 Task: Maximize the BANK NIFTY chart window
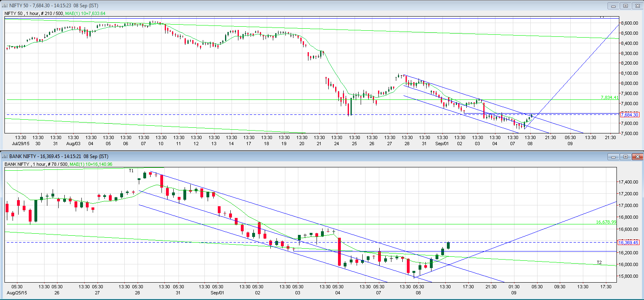[x=625, y=156]
